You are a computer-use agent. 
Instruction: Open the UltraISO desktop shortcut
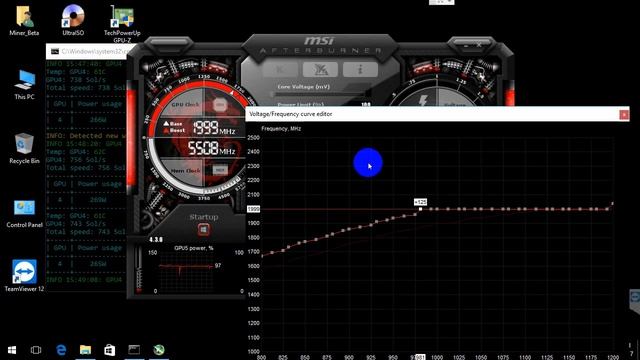click(x=73, y=20)
